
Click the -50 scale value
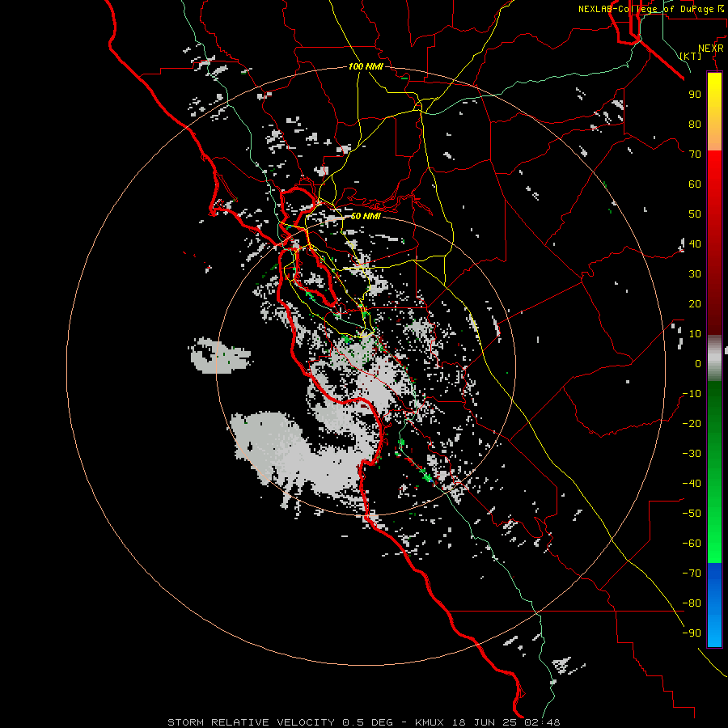coord(692,514)
